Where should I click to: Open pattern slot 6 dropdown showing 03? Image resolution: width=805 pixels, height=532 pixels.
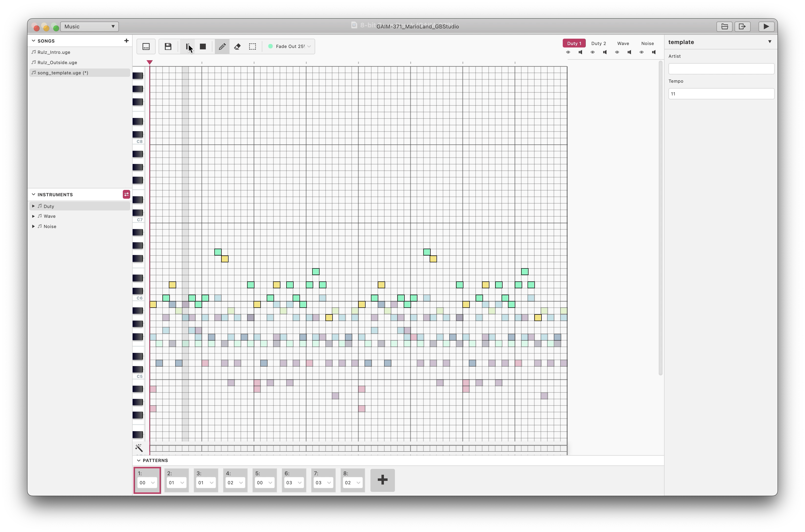(294, 483)
